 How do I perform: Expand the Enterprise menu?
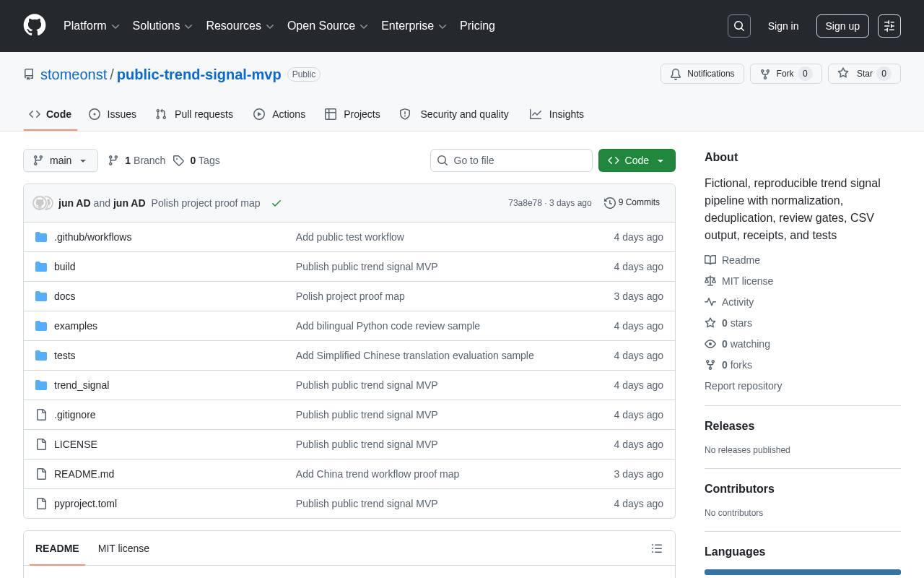point(414,26)
